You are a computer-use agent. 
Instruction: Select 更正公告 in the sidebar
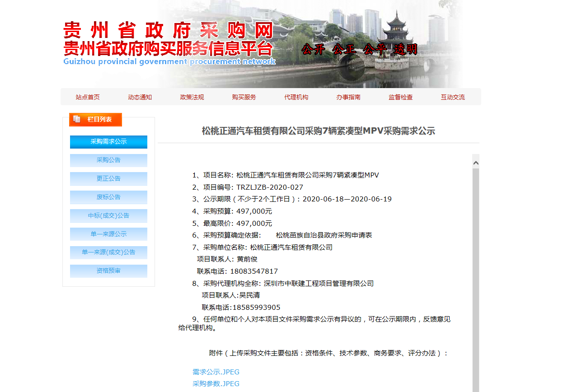point(108,179)
